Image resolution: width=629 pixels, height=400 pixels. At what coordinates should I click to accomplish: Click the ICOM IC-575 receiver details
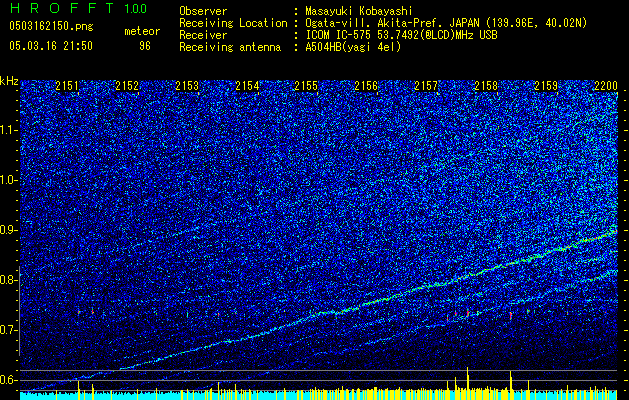[401, 35]
